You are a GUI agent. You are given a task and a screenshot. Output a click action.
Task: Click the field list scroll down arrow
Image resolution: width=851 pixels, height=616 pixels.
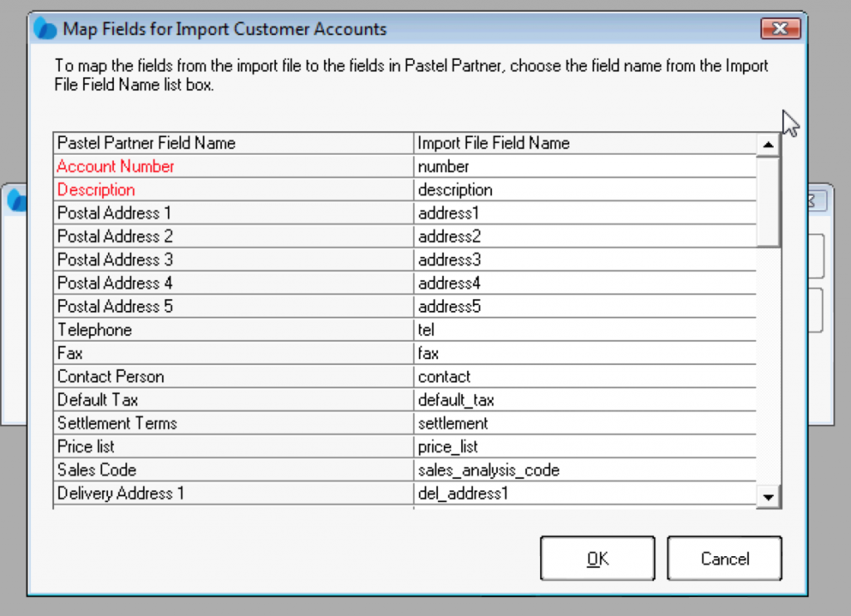point(768,497)
